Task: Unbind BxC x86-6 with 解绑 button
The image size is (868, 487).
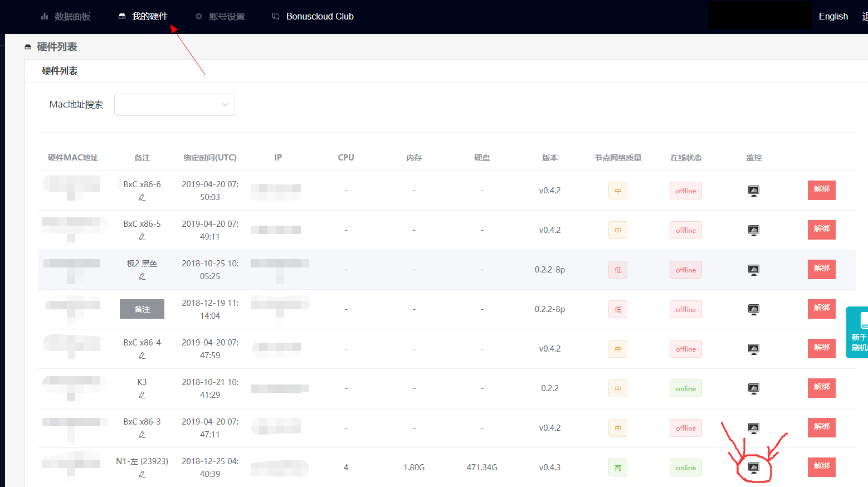Action: pos(822,190)
